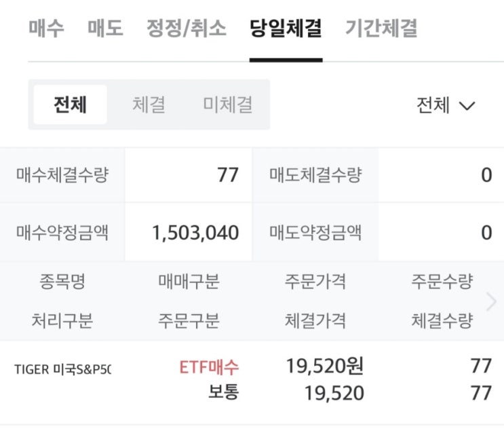
Task: Open the 기간체결 tab
Action: click(381, 29)
